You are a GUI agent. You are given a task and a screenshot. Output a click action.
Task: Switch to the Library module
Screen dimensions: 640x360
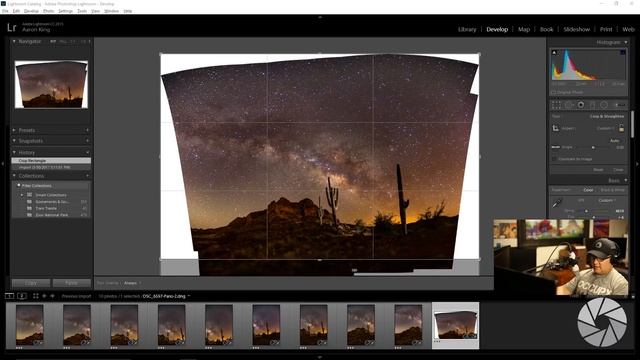(467, 29)
